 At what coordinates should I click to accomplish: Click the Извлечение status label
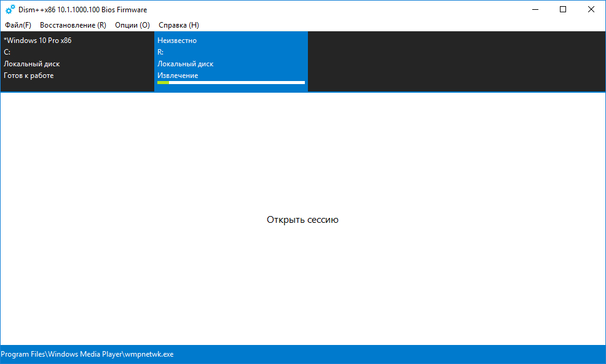178,76
